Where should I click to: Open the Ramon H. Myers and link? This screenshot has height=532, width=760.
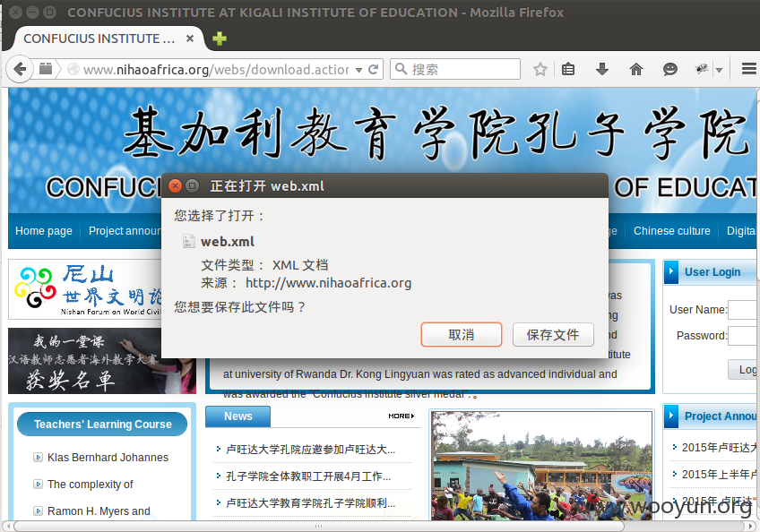(99, 511)
